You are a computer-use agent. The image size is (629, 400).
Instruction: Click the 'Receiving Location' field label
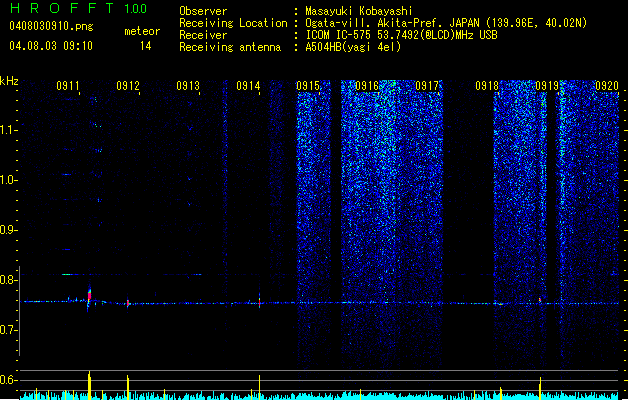[x=233, y=23]
